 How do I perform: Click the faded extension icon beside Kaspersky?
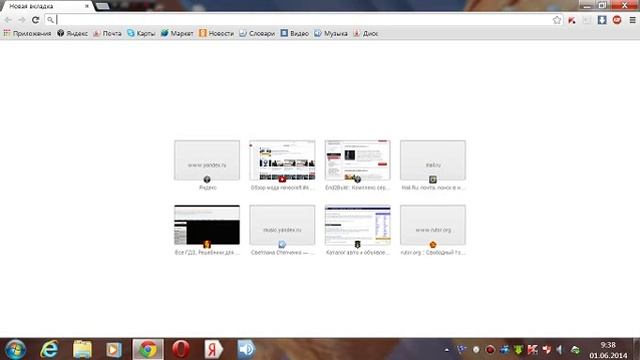coord(587,20)
